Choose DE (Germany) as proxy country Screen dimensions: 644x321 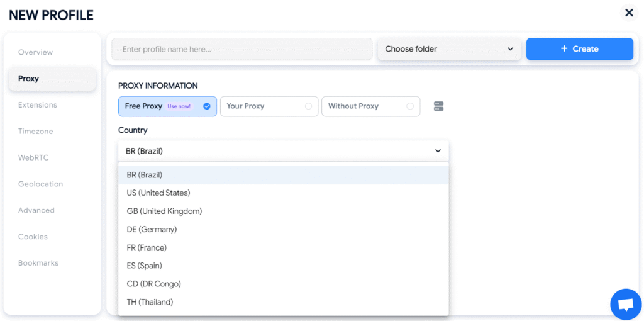coord(152,229)
